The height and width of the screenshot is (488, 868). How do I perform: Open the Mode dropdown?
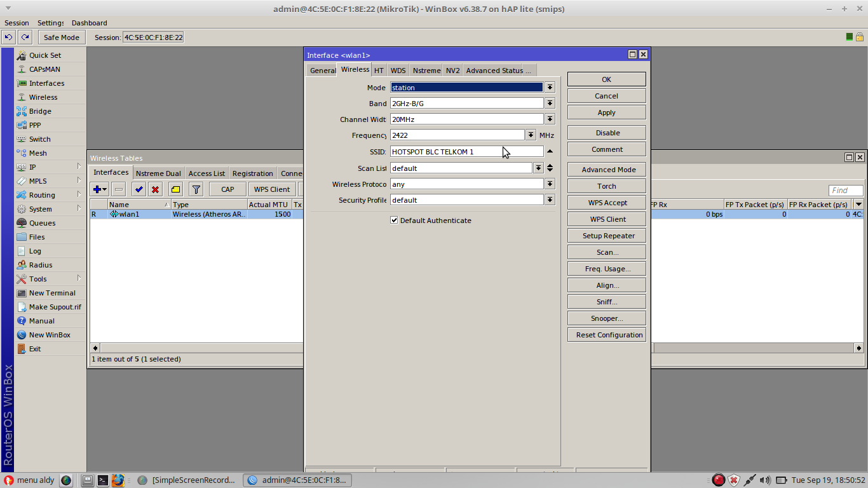coord(550,88)
